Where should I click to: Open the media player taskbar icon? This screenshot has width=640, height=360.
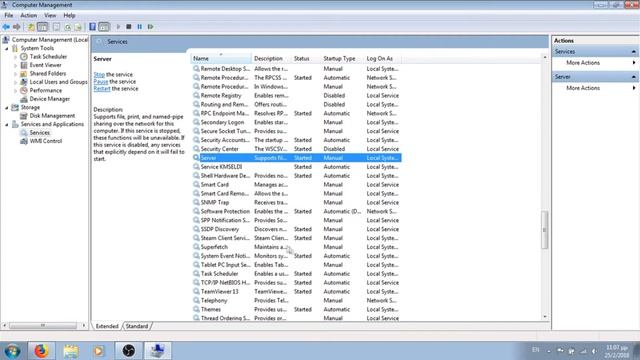(x=99, y=351)
